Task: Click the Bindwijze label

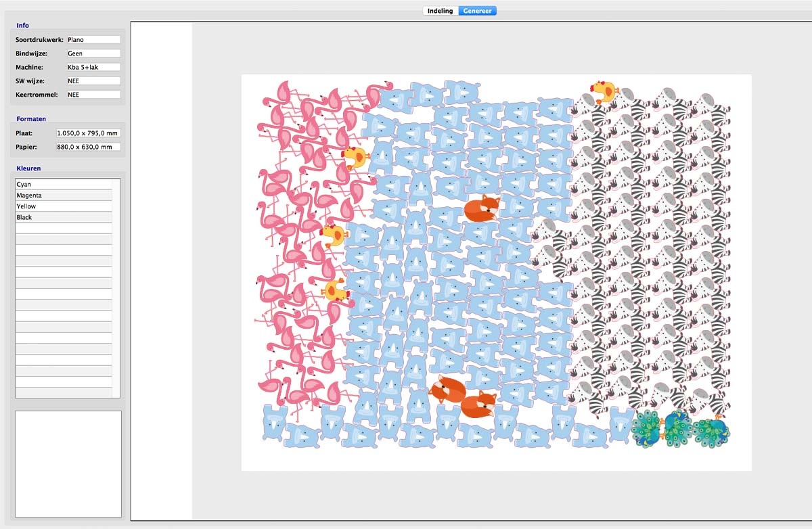Action: [31, 53]
